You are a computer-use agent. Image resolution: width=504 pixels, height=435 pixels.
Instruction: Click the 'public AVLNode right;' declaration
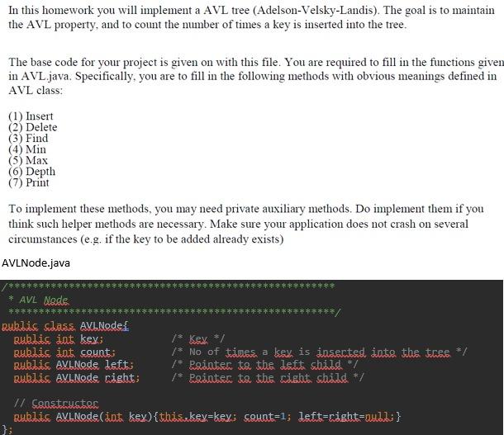[77, 377]
